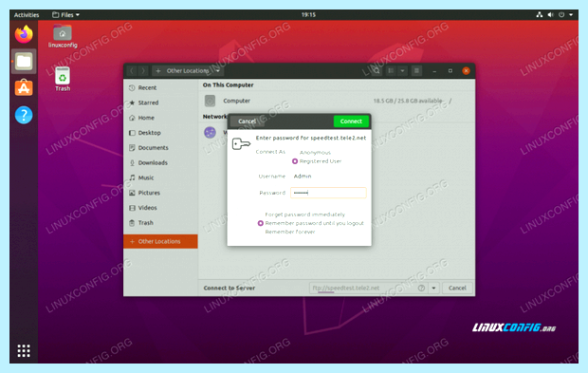
Task: Go back in Files header bar
Action: 131,70
